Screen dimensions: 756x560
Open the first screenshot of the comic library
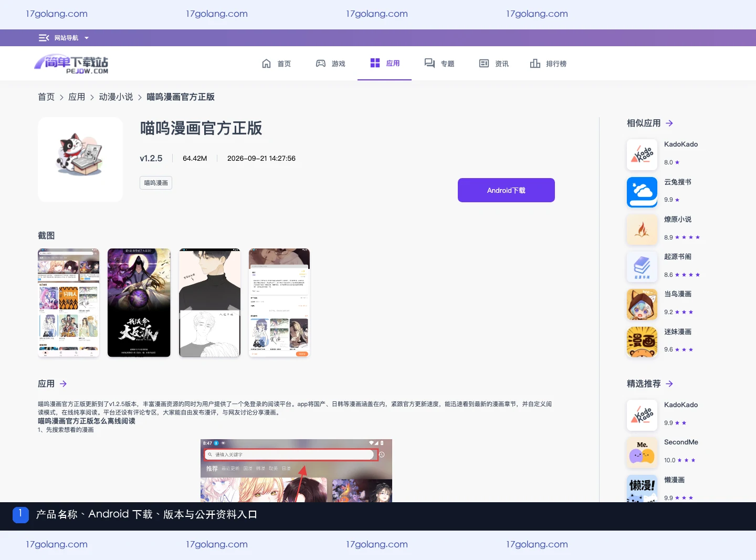tap(69, 303)
